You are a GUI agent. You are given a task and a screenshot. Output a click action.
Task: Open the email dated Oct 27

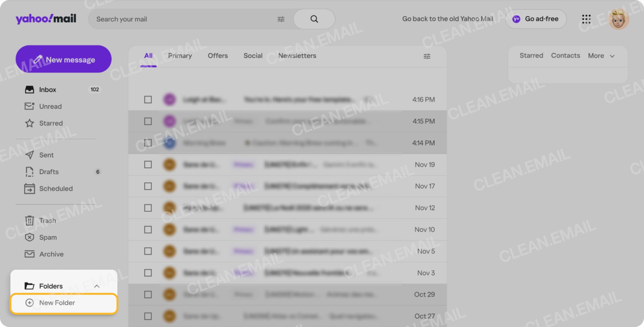coord(287,316)
